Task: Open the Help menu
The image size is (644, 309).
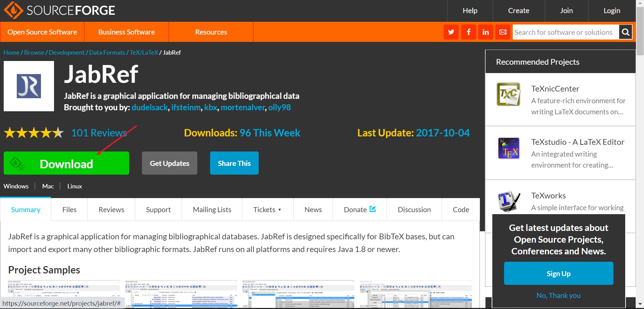Action: click(470, 11)
